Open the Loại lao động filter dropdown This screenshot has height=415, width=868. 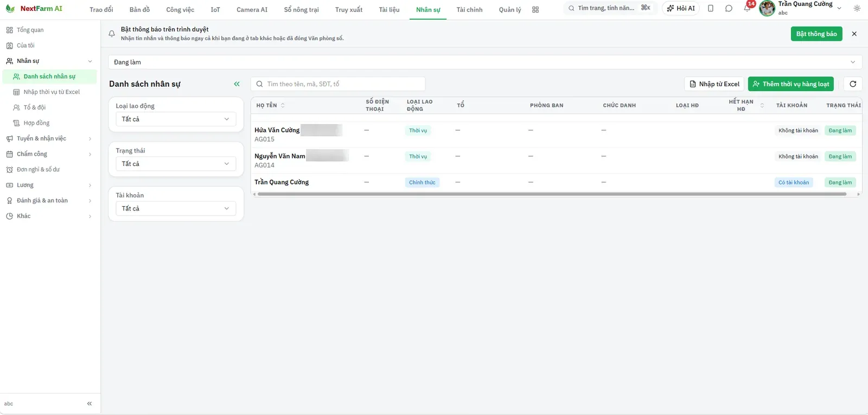tap(176, 119)
